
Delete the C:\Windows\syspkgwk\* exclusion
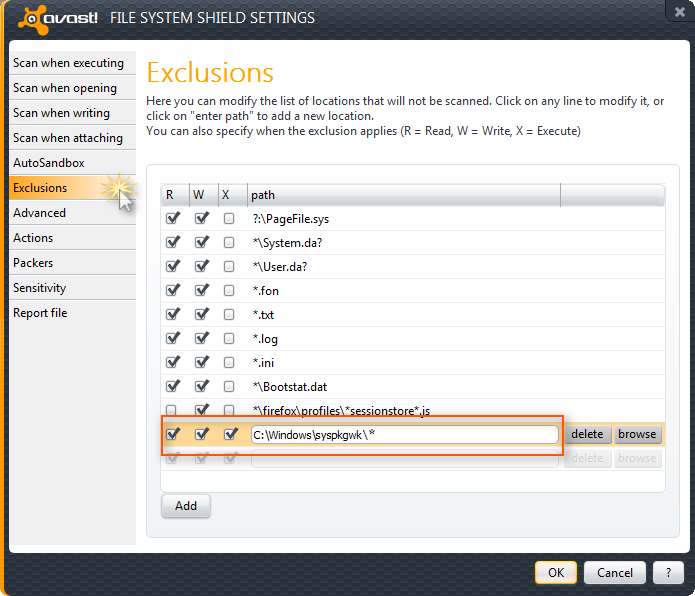point(587,434)
